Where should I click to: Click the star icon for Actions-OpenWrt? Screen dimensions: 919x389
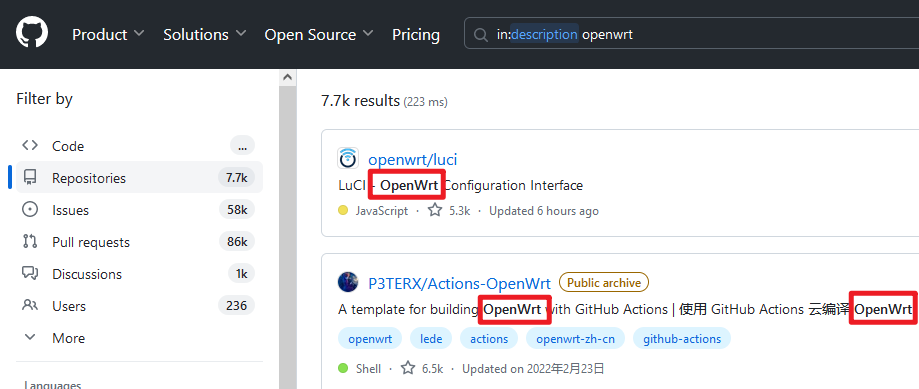tap(408, 368)
